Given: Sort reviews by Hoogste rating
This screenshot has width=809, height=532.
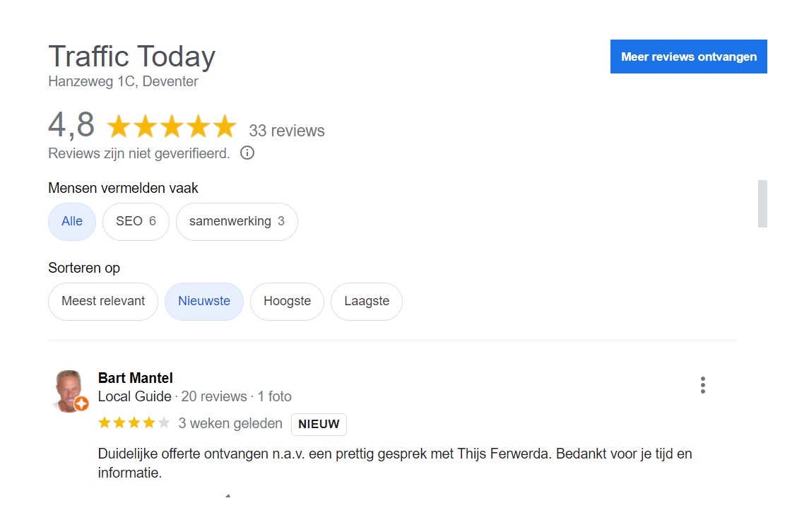Looking at the screenshot, I should click(x=287, y=301).
